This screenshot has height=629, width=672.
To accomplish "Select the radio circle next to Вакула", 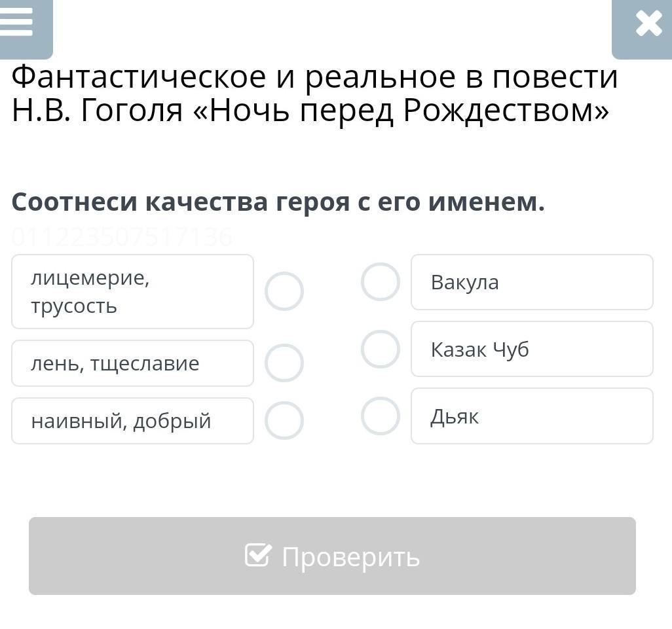I will pyautogui.click(x=381, y=282).
